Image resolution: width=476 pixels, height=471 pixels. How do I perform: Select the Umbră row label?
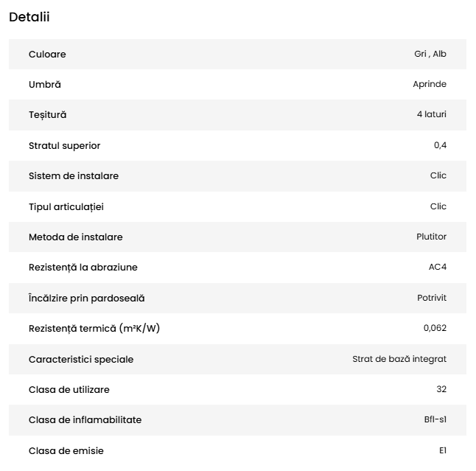(x=45, y=84)
